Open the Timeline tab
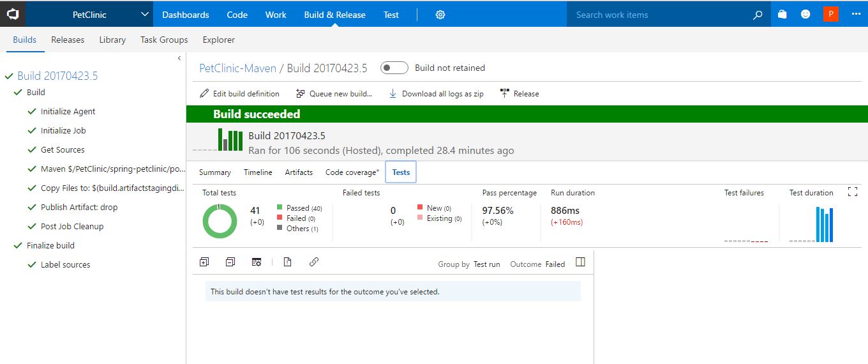Viewport: 868px width, 364px height. [x=258, y=172]
